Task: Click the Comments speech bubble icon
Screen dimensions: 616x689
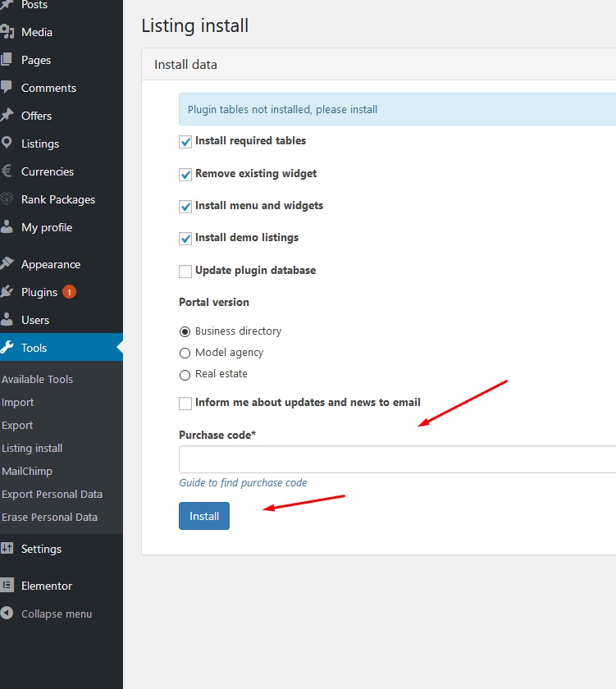Action: pyautogui.click(x=7, y=88)
